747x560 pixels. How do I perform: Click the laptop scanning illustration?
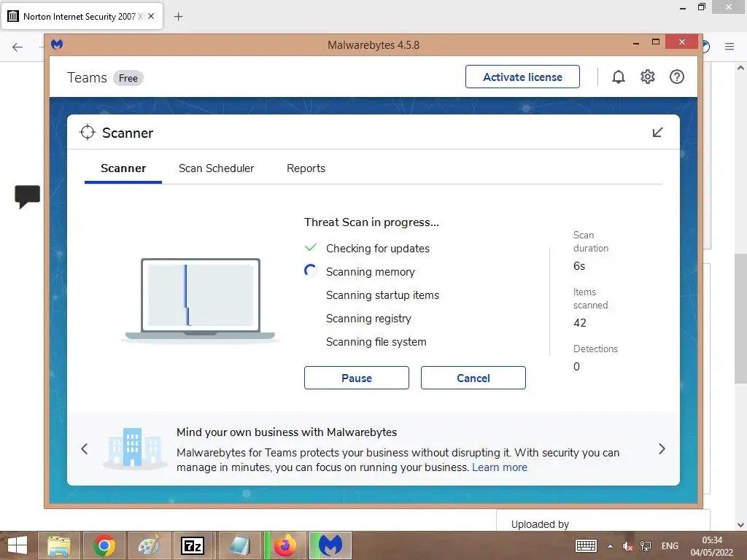click(201, 300)
